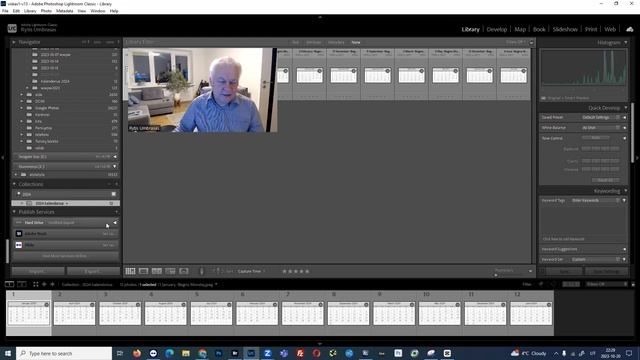Click the Flickr publish service icon
The height and width of the screenshot is (360, 640).
point(19,245)
